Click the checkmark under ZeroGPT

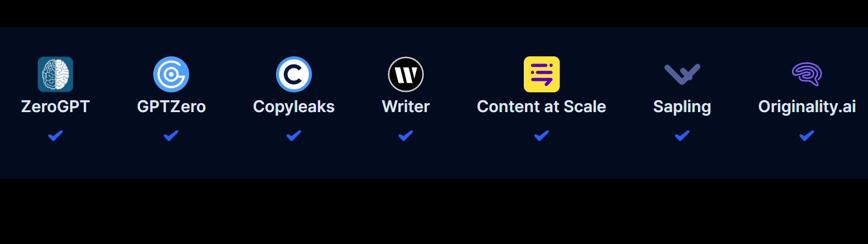coord(56,136)
